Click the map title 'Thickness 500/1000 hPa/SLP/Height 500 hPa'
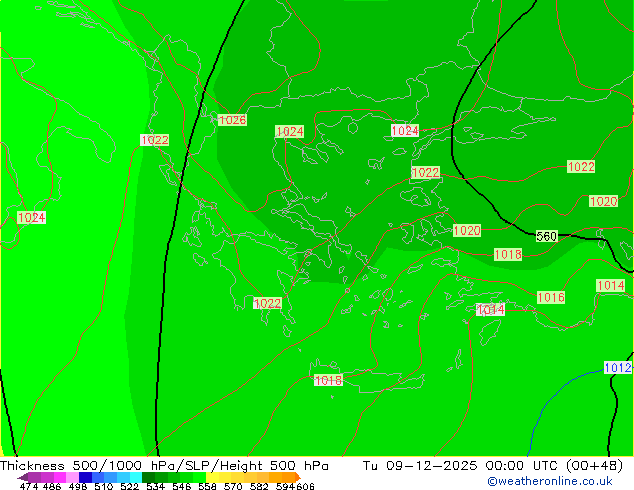This screenshot has height=490, width=634. (164, 465)
